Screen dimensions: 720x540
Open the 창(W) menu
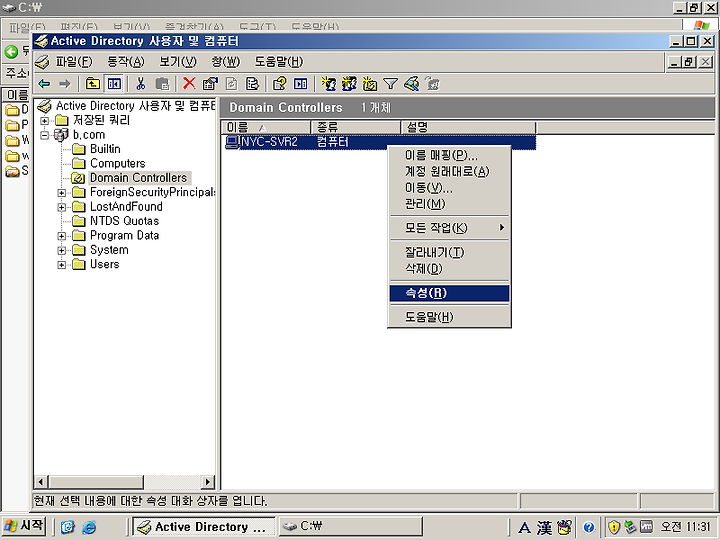pyautogui.click(x=225, y=62)
